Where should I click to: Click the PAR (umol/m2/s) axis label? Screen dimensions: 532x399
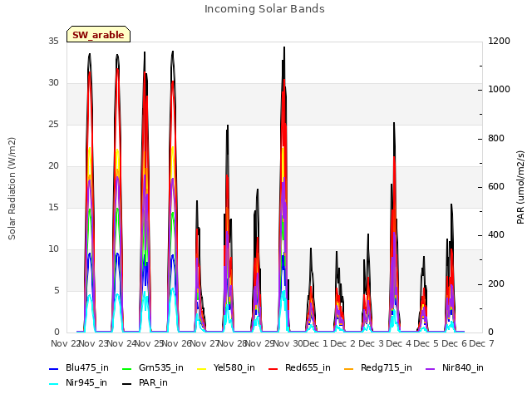coord(520,187)
